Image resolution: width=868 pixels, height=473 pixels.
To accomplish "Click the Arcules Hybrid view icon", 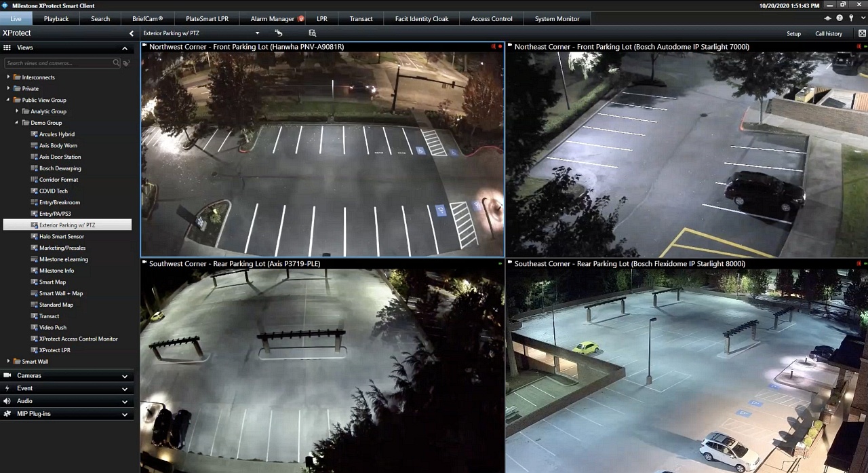I will (34, 134).
